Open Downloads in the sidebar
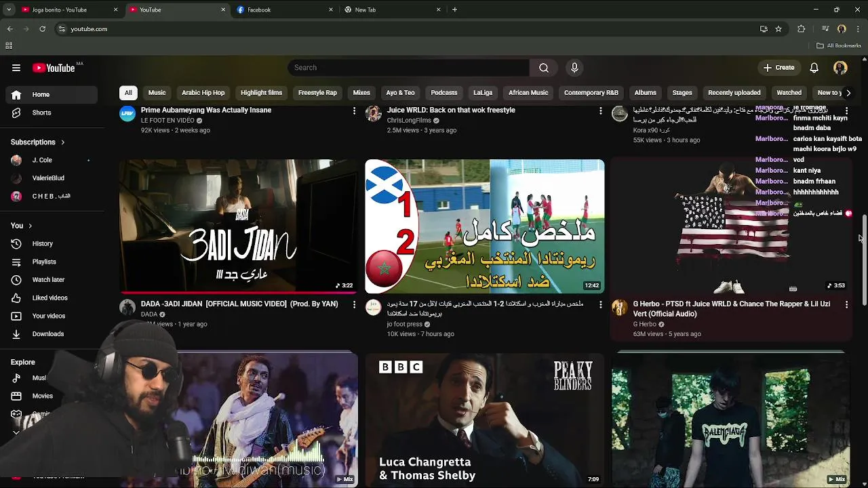 [50, 333]
